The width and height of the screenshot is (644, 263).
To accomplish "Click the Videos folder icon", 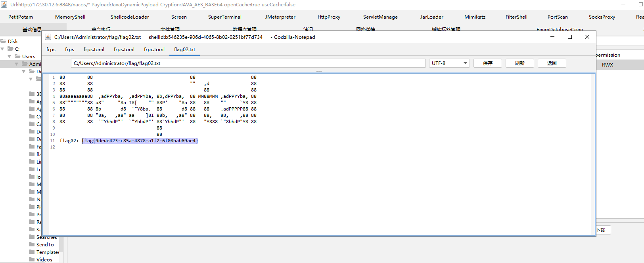I will click(x=32, y=259).
